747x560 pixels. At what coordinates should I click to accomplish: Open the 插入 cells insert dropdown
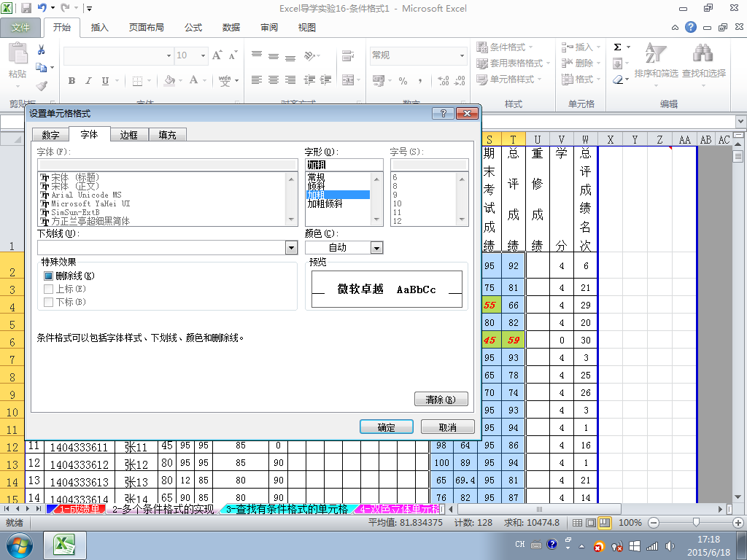(581, 47)
